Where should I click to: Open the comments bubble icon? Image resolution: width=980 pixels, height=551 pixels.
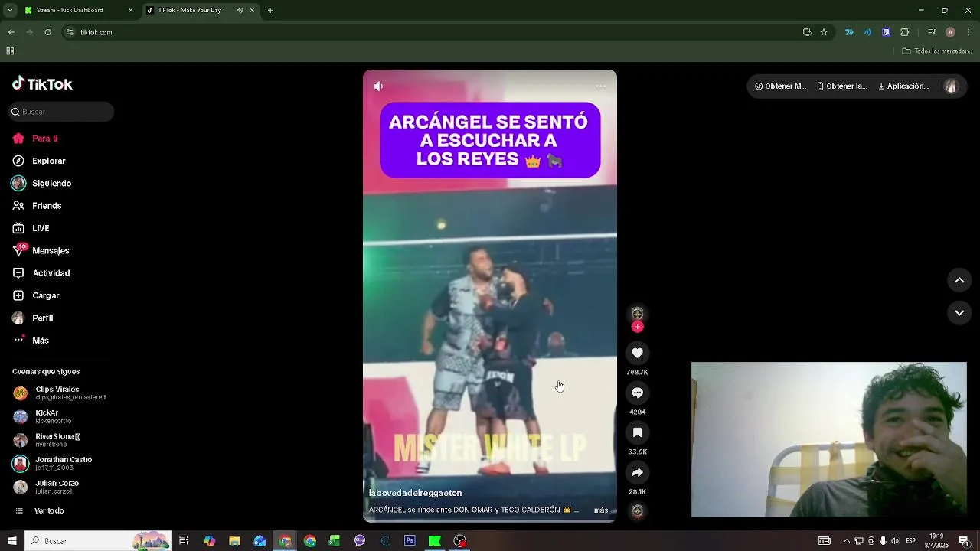637,393
